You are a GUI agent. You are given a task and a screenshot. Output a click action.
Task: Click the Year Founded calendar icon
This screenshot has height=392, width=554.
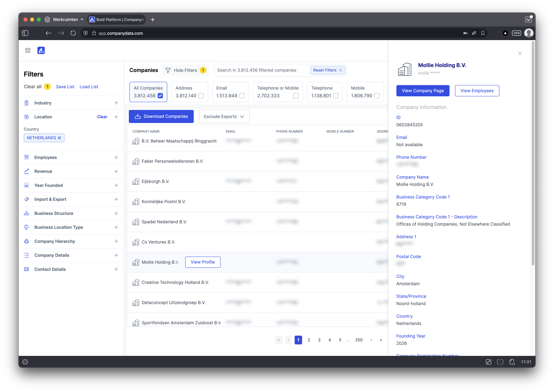pos(26,185)
